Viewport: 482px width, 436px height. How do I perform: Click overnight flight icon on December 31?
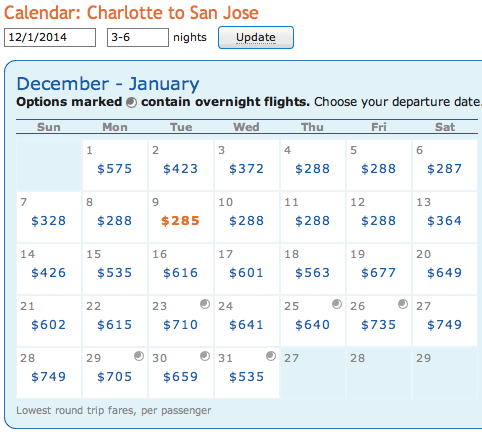pos(271,356)
